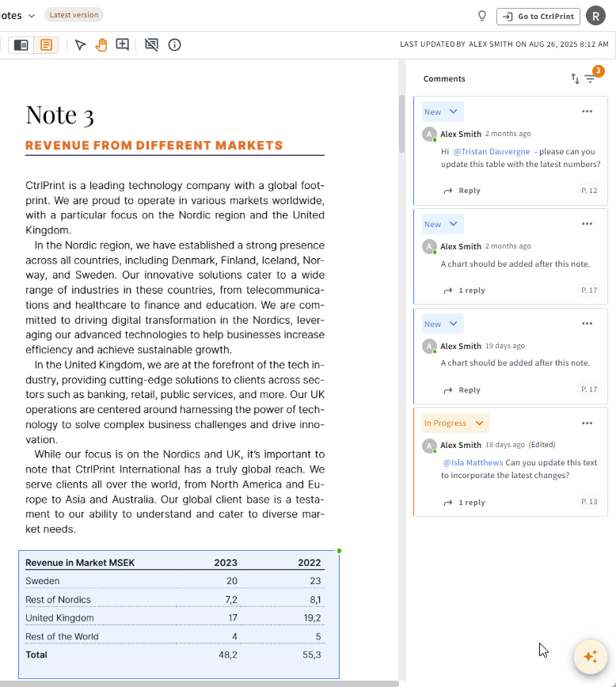Click Go to CtrlPrint button

538,16
